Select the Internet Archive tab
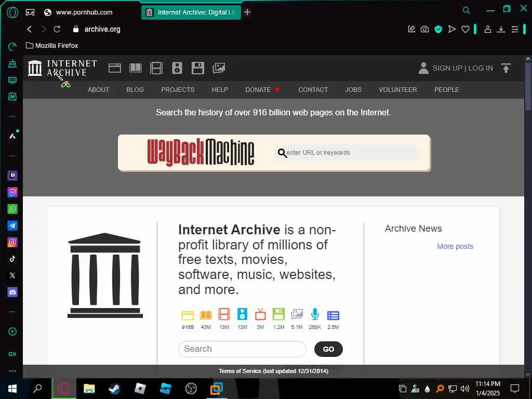 pos(191,12)
